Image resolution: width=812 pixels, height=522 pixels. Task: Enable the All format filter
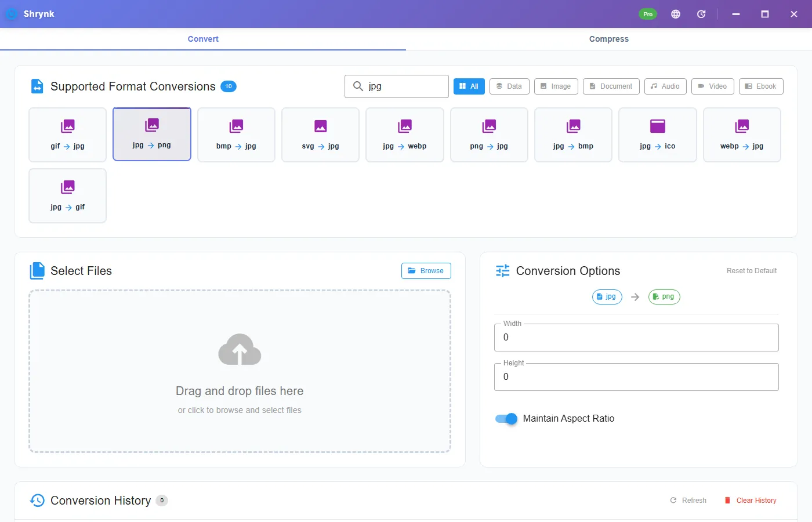tap(469, 86)
